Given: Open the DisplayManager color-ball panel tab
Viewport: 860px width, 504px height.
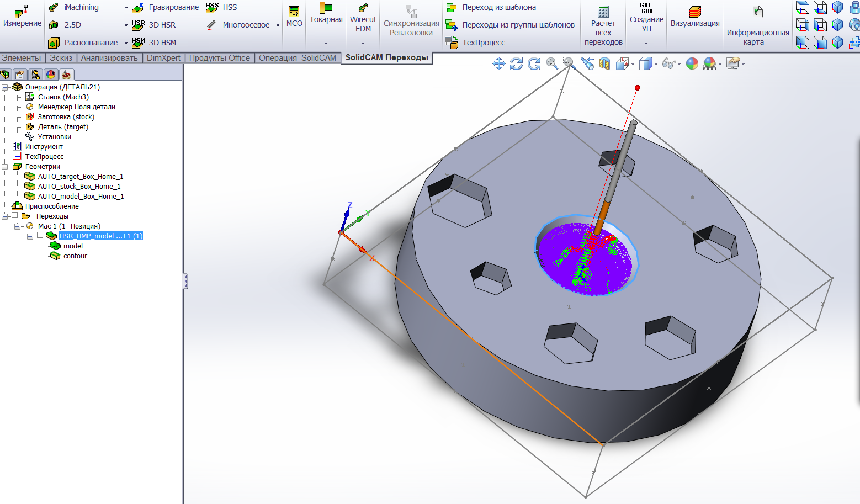Looking at the screenshot, I should click(x=51, y=75).
